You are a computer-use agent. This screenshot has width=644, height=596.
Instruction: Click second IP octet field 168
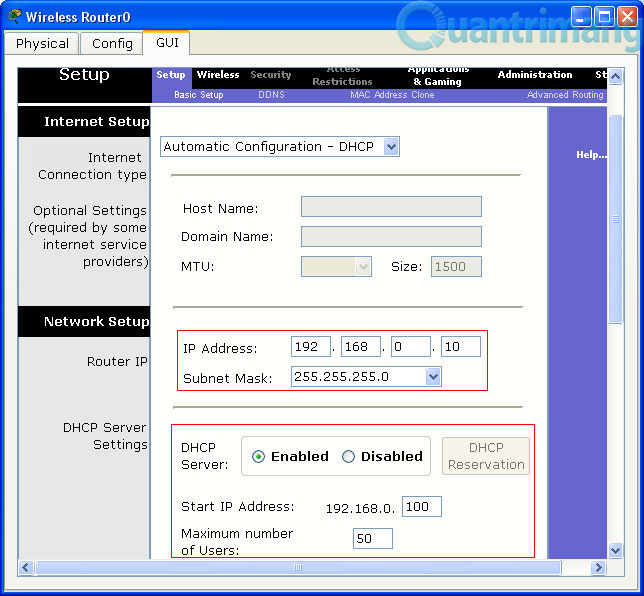click(361, 347)
